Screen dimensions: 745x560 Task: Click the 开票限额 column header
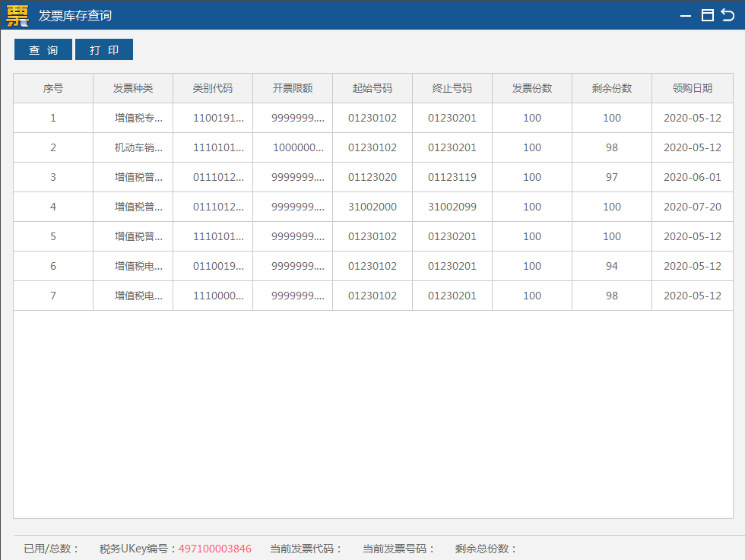coord(293,88)
